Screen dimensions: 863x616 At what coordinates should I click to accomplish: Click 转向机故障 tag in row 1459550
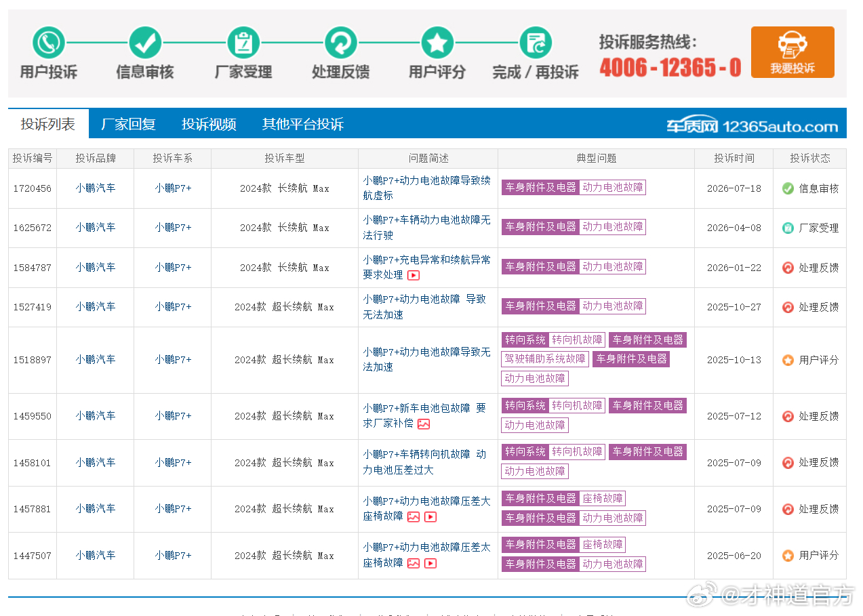577,405
